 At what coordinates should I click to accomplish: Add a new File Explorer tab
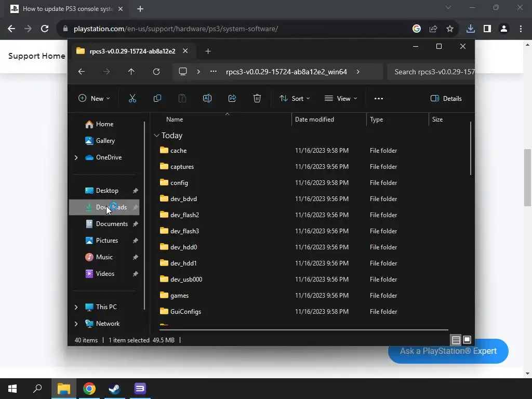point(208,51)
